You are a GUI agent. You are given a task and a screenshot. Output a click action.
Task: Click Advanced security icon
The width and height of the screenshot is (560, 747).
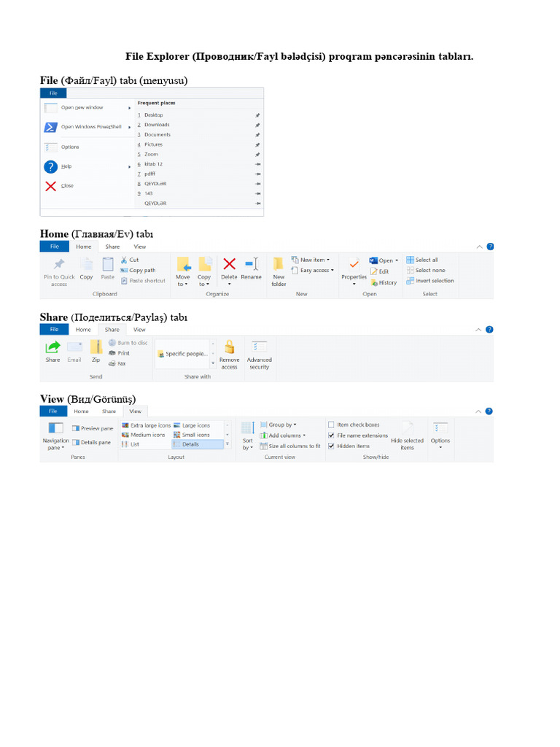pos(260,347)
